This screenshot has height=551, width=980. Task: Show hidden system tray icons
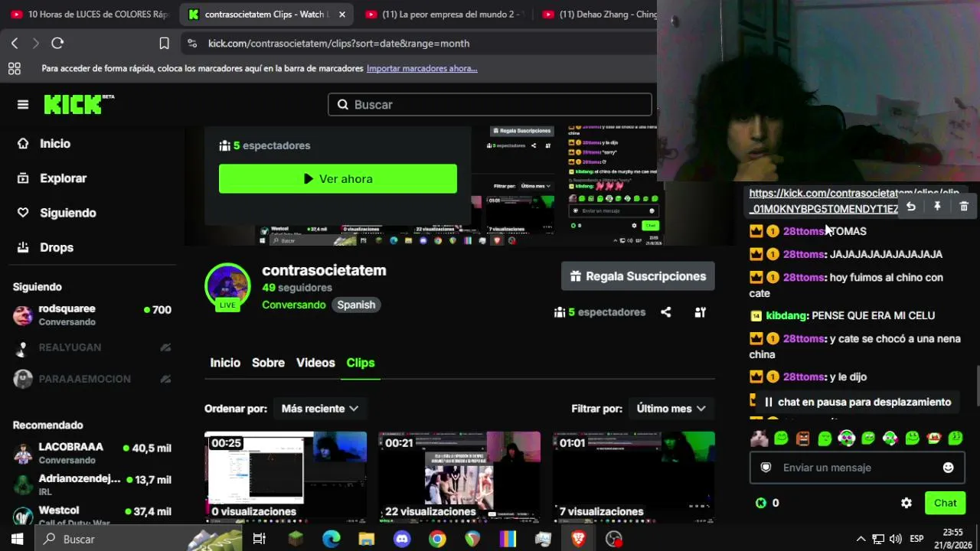861,540
